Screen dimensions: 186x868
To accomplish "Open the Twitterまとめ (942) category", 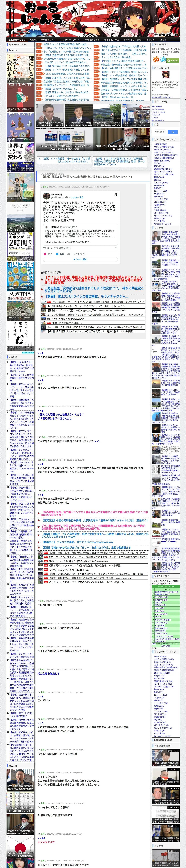I will [162, 150].
